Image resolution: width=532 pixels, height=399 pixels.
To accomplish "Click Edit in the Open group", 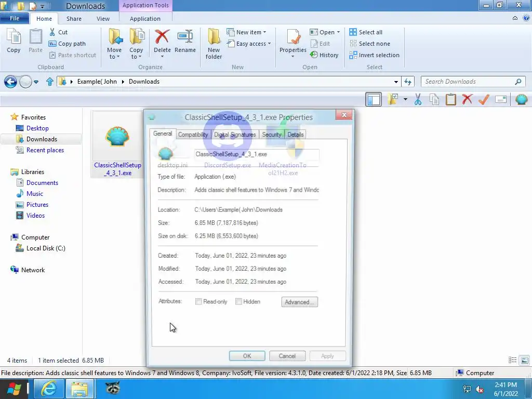I will point(320,44).
